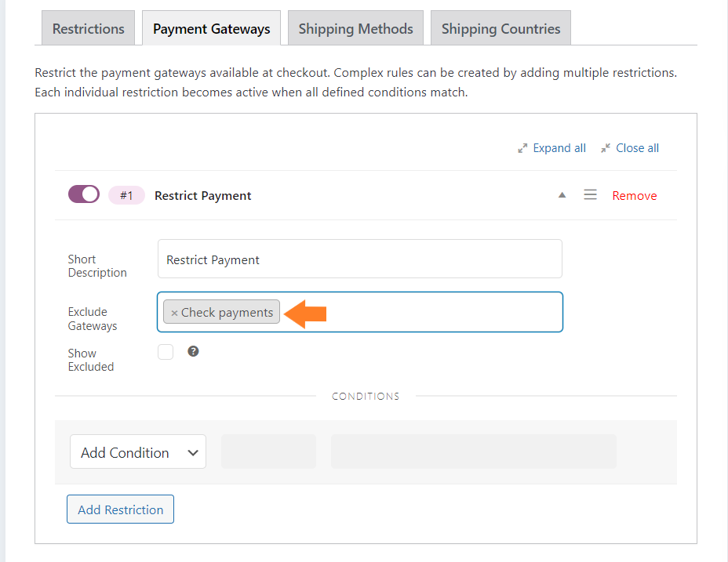Click the Expand all link text
The width and height of the screenshot is (728, 562).
pyautogui.click(x=559, y=148)
